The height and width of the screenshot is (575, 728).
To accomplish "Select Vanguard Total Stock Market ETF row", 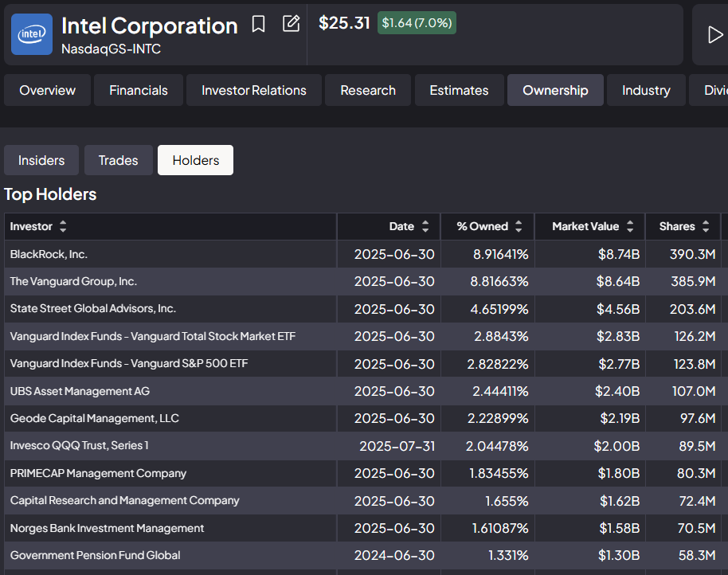I will point(362,336).
